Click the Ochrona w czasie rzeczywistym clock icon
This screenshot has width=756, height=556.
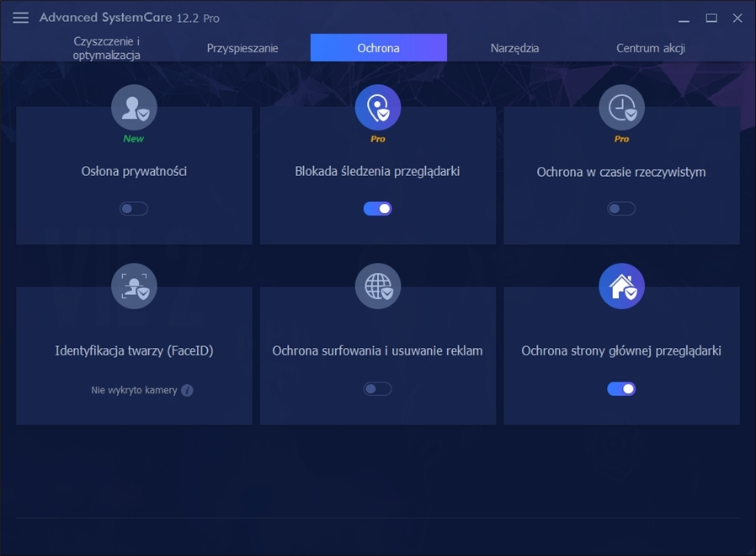[x=621, y=108]
